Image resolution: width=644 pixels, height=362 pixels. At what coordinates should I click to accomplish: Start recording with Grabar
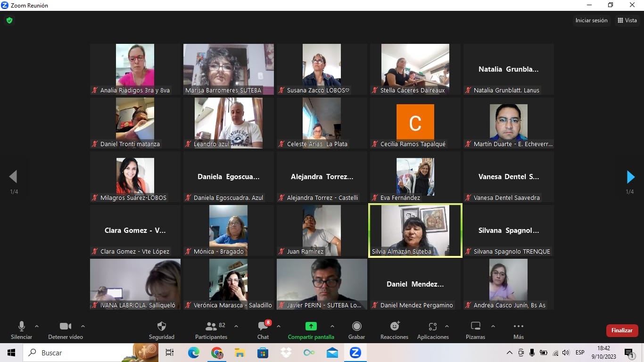pyautogui.click(x=356, y=330)
